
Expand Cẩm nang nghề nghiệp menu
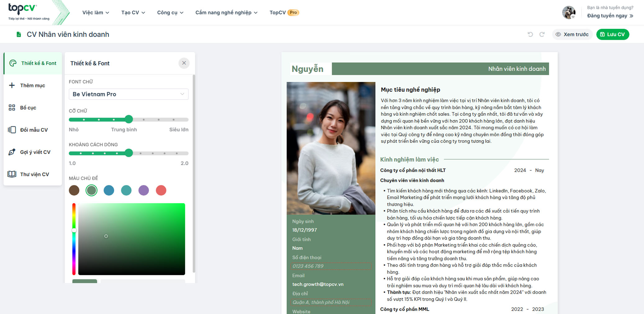pyautogui.click(x=226, y=12)
